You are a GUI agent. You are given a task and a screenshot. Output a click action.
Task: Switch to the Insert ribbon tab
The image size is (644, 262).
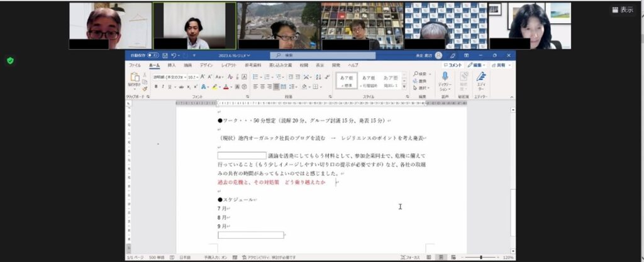tap(172, 65)
